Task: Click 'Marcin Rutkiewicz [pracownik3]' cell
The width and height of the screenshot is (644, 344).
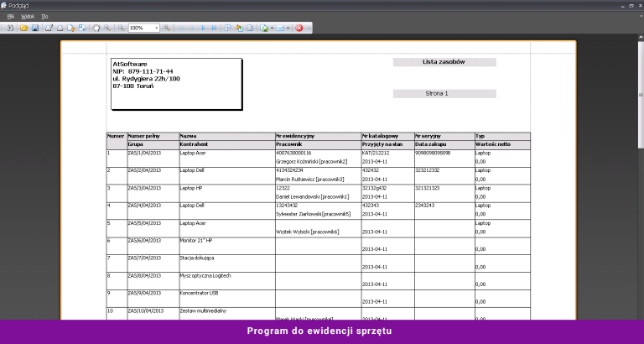Action: coord(310,180)
